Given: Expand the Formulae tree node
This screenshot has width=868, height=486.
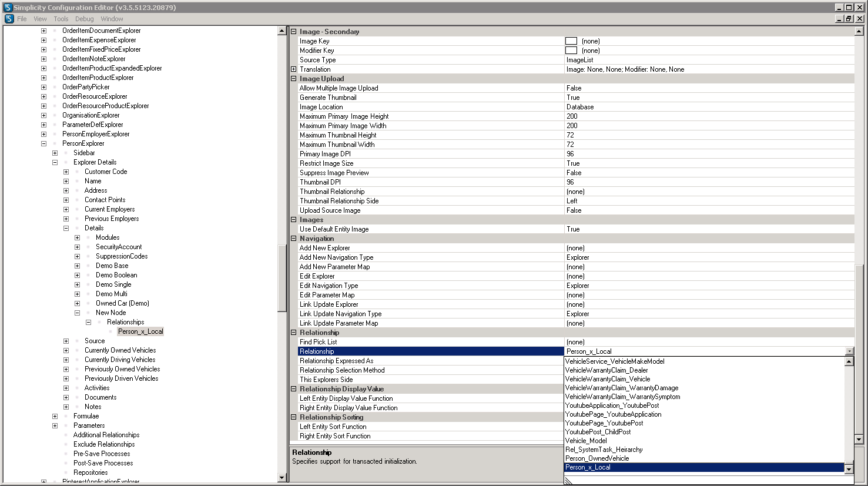Looking at the screenshot, I should 55,416.
